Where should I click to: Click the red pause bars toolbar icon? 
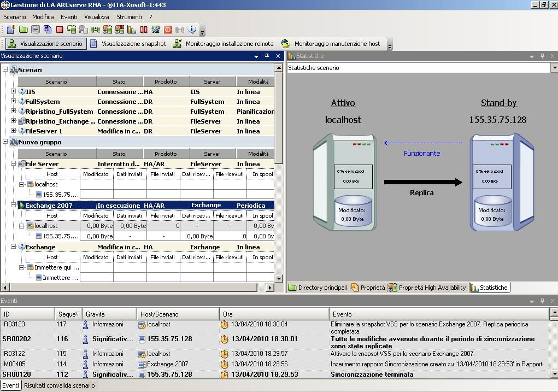(144, 30)
